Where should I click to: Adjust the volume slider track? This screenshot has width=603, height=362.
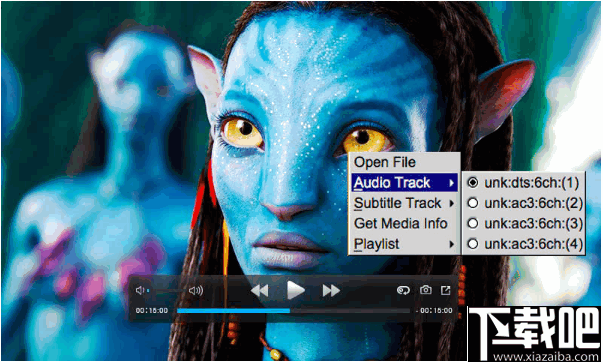coord(166,290)
